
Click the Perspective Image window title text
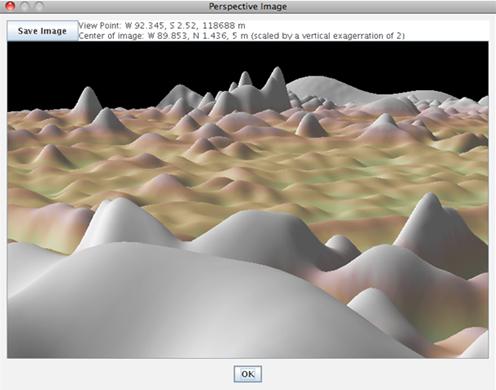click(x=248, y=6)
